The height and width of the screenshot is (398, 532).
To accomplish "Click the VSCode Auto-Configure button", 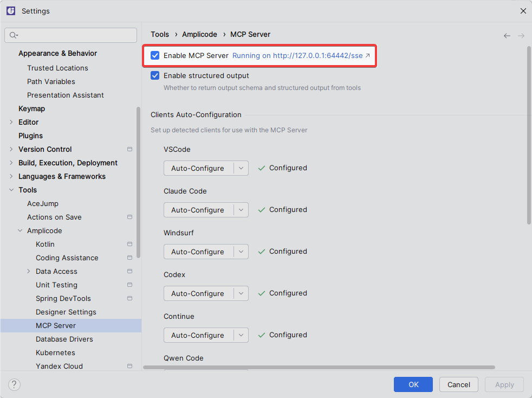I will [x=198, y=168].
